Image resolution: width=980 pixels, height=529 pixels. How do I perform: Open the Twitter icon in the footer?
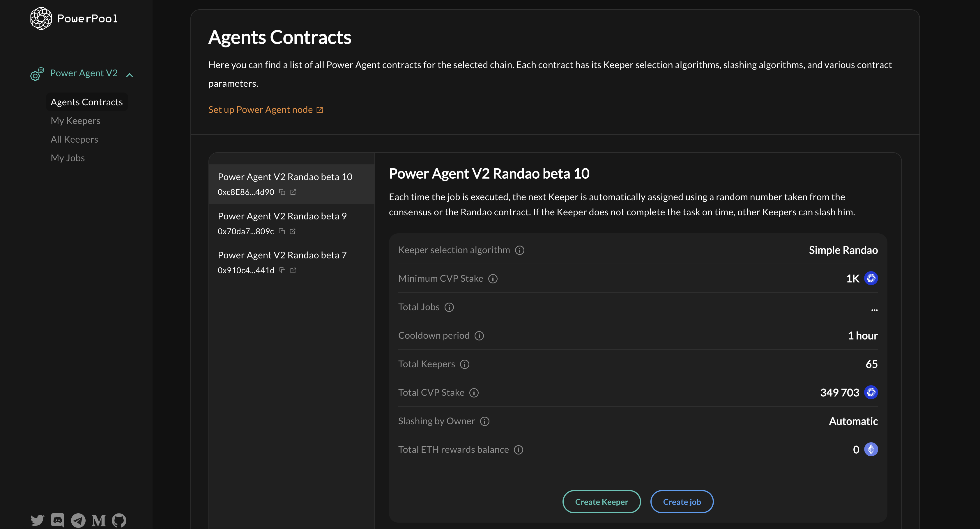pos(37,520)
